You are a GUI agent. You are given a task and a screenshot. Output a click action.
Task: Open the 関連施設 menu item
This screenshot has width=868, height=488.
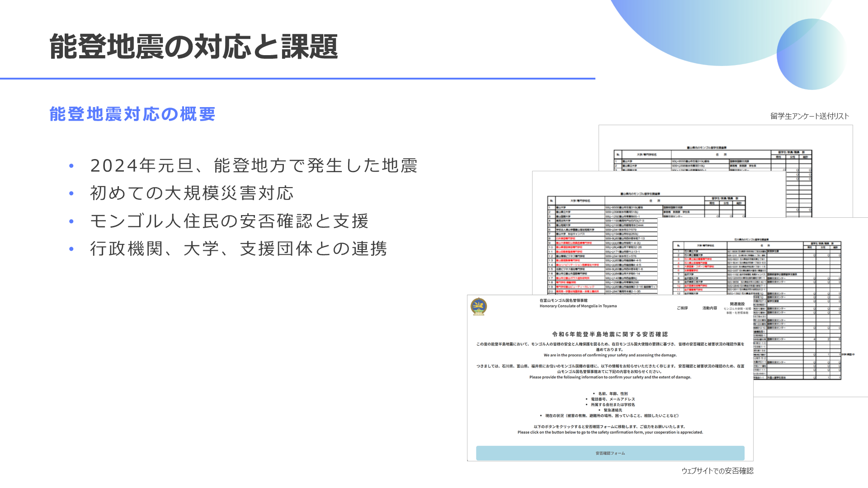tap(737, 304)
